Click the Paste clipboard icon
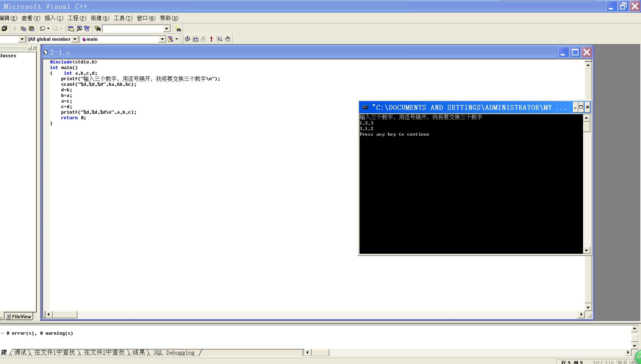Image resolution: width=641 pixels, height=364 pixels. pos(32,29)
